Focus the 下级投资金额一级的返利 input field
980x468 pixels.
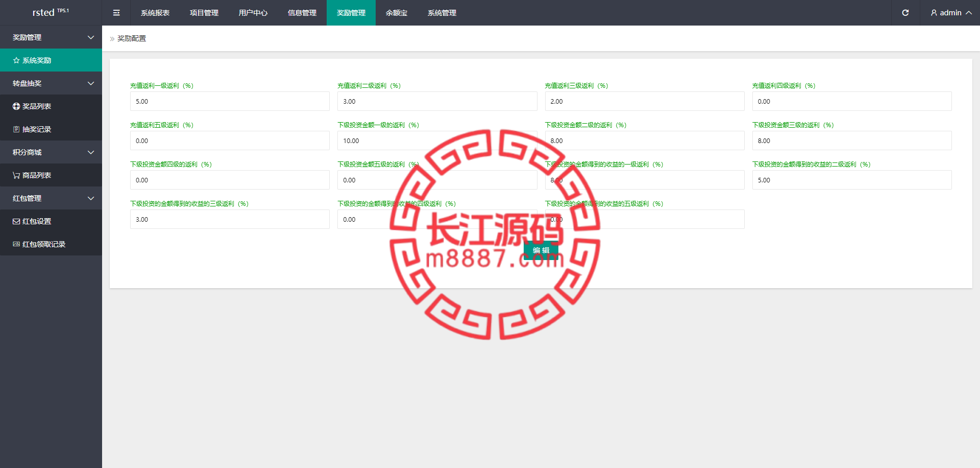coord(437,141)
